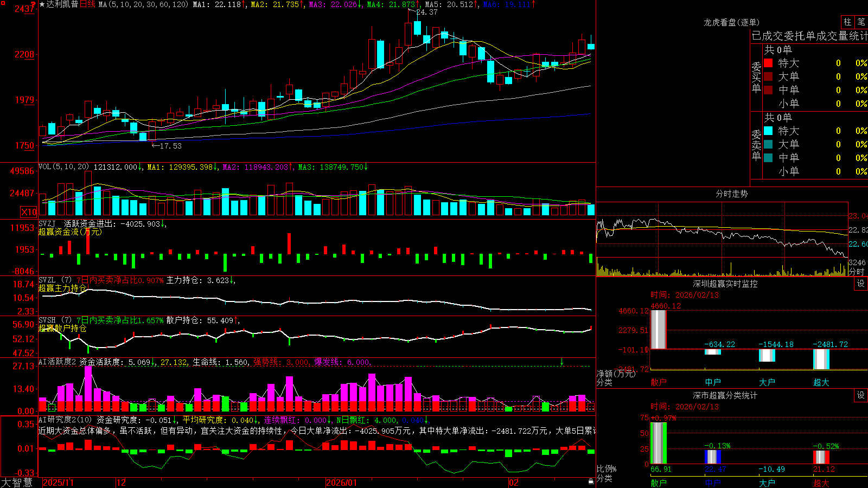The width and height of the screenshot is (868, 488).
Task: Open 设 settings for 深圳超赢实时监控
Action: (861, 284)
